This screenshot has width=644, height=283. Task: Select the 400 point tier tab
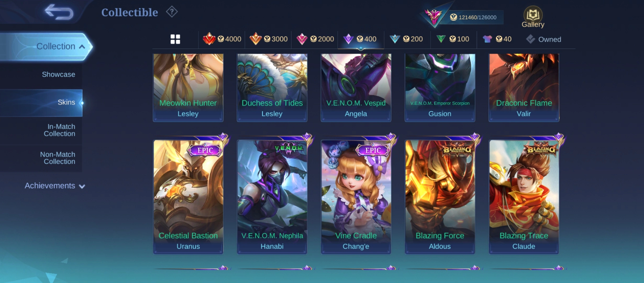coord(361,39)
